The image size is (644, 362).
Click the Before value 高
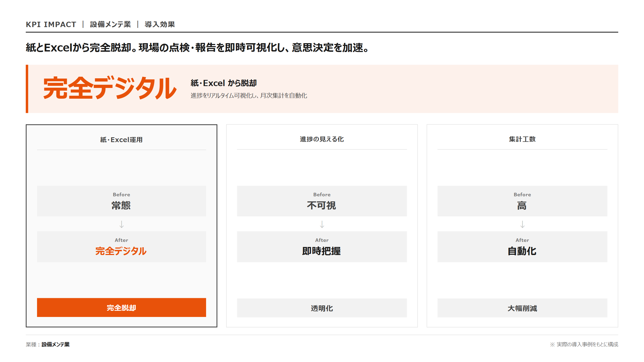tap(522, 205)
